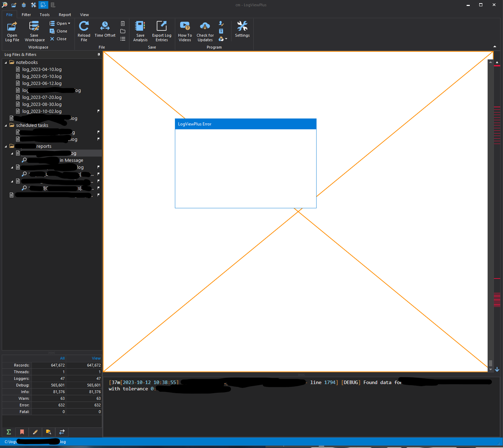This screenshot has width=503, height=448.
Task: Click the vertical scrollbar thumb near bottom
Action: click(490, 363)
